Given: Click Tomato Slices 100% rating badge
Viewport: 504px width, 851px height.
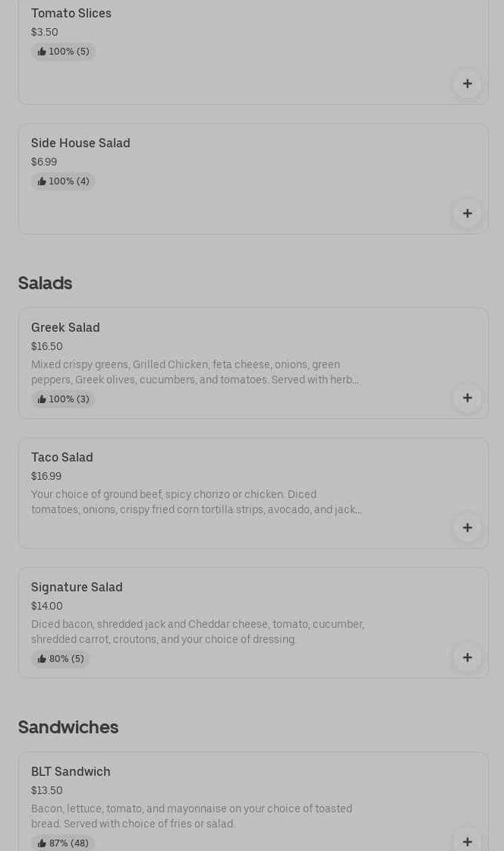Looking at the screenshot, I should tap(63, 52).
